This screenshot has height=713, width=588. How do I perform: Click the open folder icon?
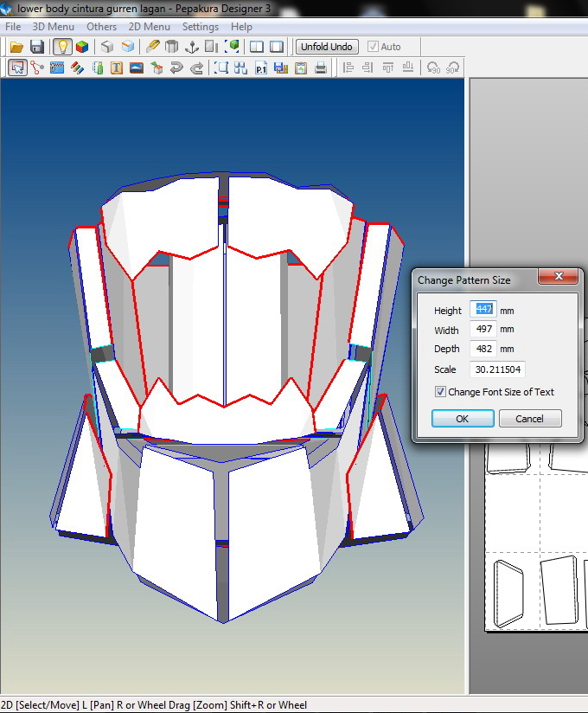16,47
